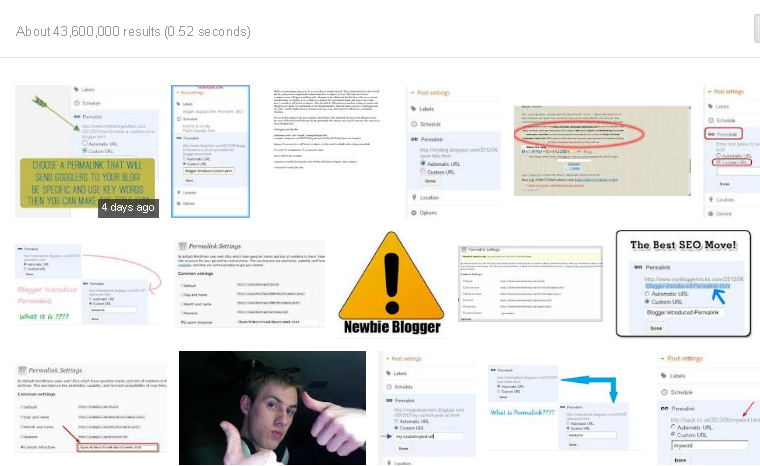Image resolution: width=760 pixels, height=466 pixels.
Task: View the image with red-circled Custom URL option
Action: point(731,150)
